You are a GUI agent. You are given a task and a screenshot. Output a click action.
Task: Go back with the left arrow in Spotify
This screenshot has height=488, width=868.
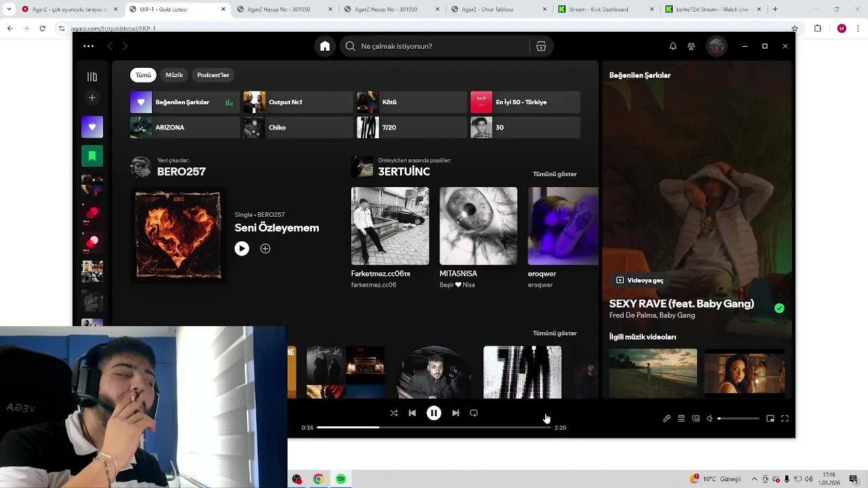[x=109, y=46]
